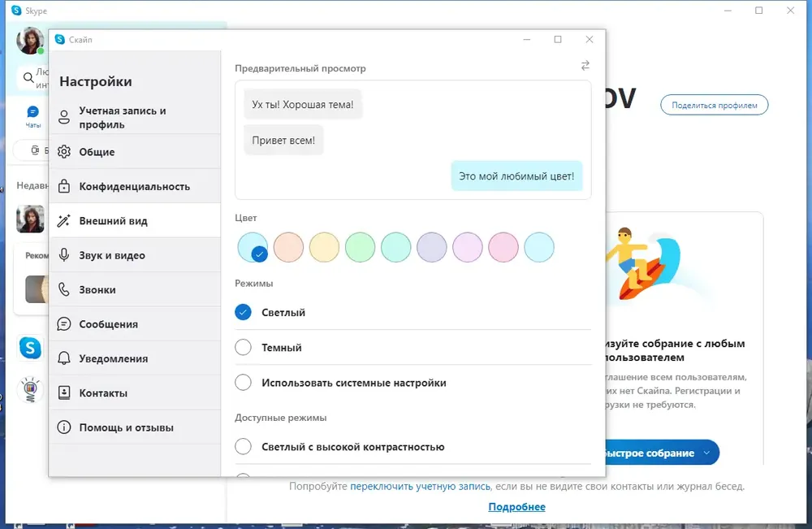Follow the Подробнее link
The image size is (812, 529).
coord(516,507)
